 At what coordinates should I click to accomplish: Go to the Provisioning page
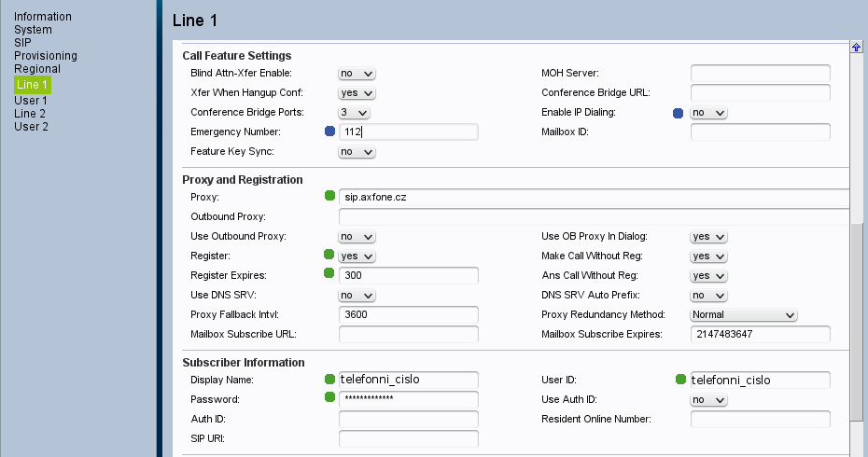[x=45, y=56]
